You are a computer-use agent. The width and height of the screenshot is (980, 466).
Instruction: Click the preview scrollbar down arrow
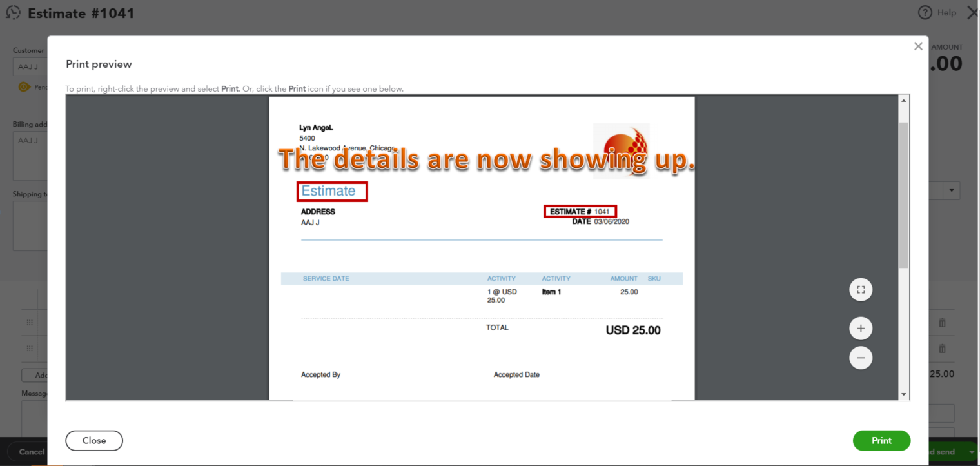[x=903, y=394]
